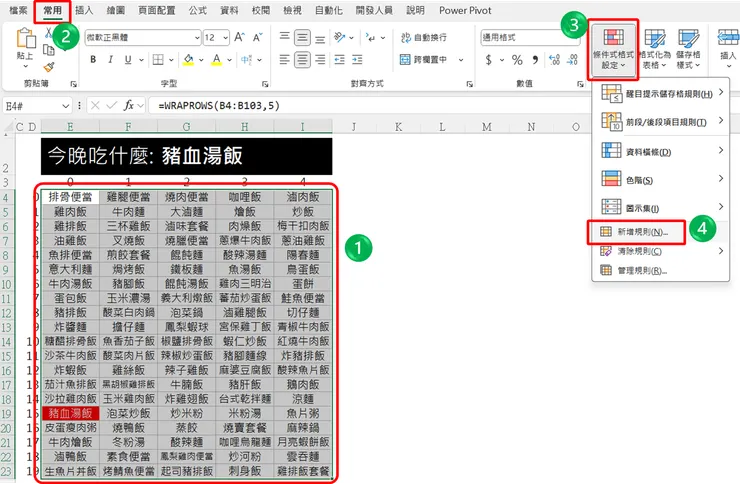Click the currency dollar sign icon
This screenshot has height=484, width=740.
click(488, 60)
